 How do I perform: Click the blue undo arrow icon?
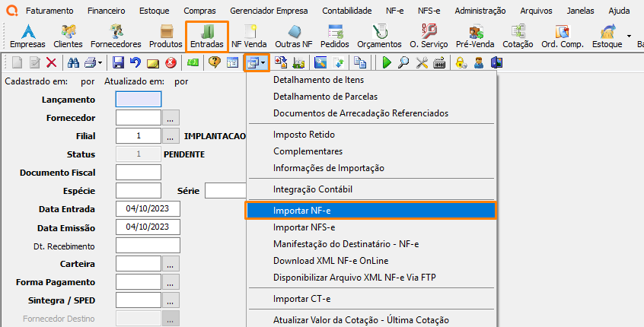[x=135, y=63]
